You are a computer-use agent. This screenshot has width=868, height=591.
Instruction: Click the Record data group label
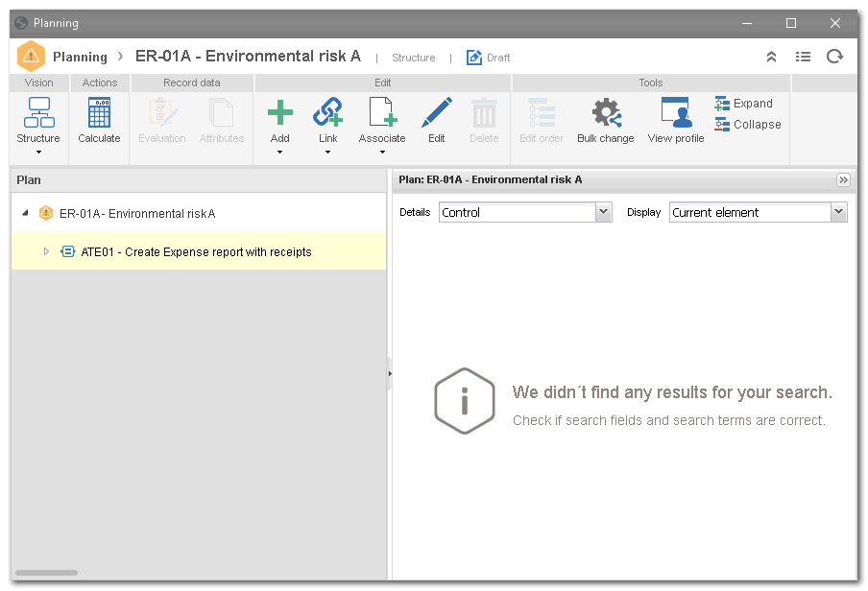[x=191, y=83]
